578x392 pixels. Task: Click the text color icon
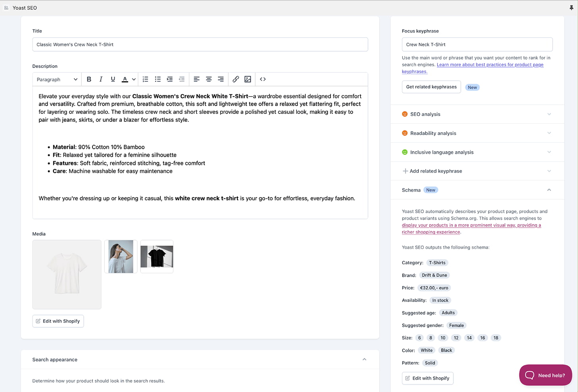[125, 79]
